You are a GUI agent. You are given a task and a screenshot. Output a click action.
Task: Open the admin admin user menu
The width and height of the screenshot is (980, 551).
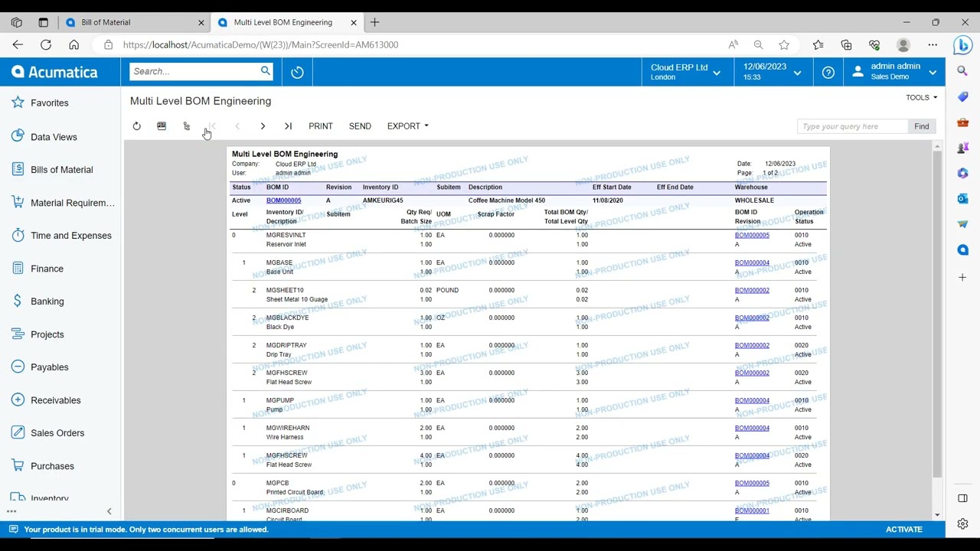tap(895, 72)
